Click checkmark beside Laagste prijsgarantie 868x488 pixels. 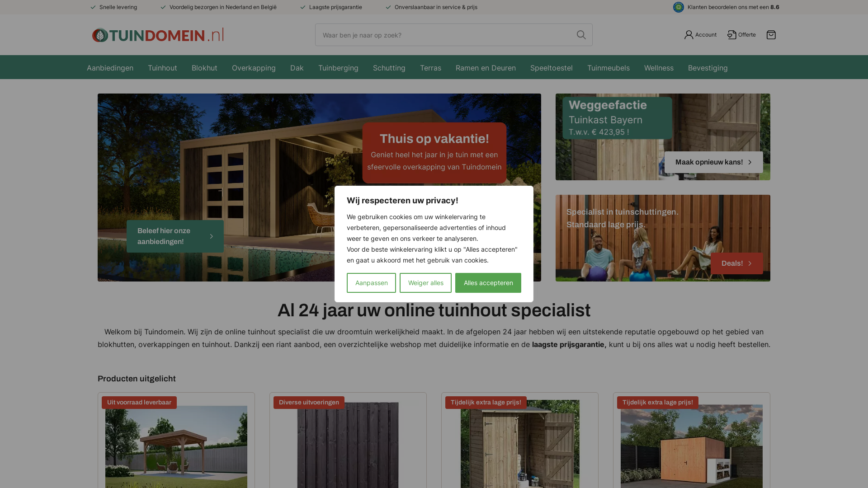coord(303,7)
